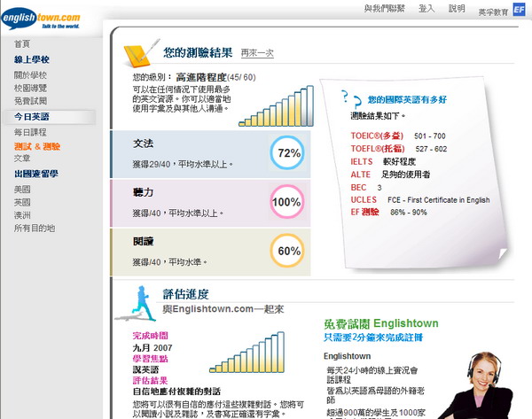Click the question marks icon on note
532x419 pixels.
pyautogui.click(x=351, y=98)
